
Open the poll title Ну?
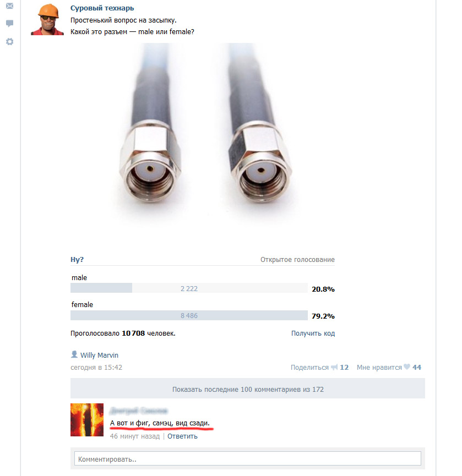pyautogui.click(x=77, y=260)
